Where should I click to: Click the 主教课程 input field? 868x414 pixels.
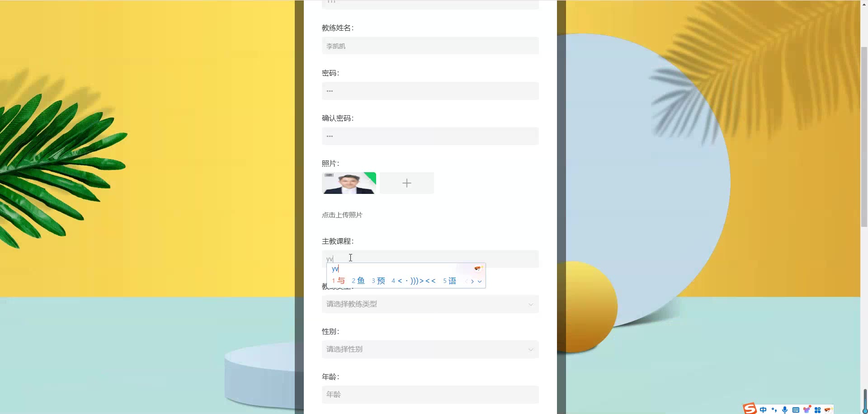point(430,259)
